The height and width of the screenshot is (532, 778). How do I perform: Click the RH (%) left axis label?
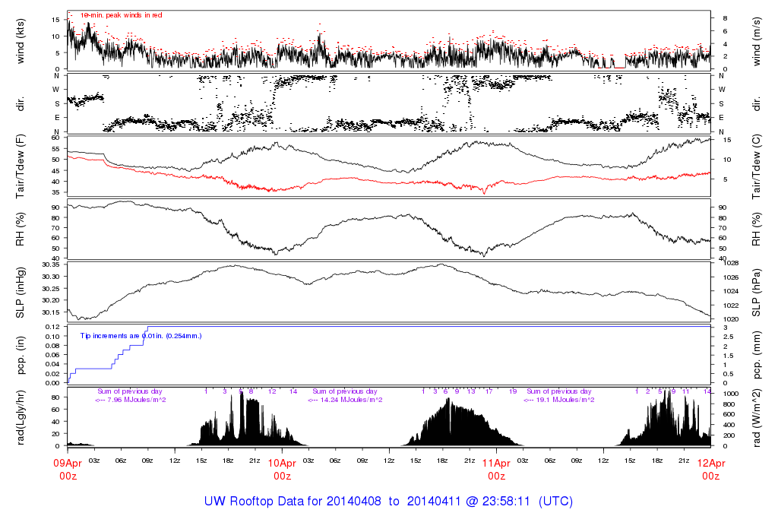pyautogui.click(x=21, y=229)
